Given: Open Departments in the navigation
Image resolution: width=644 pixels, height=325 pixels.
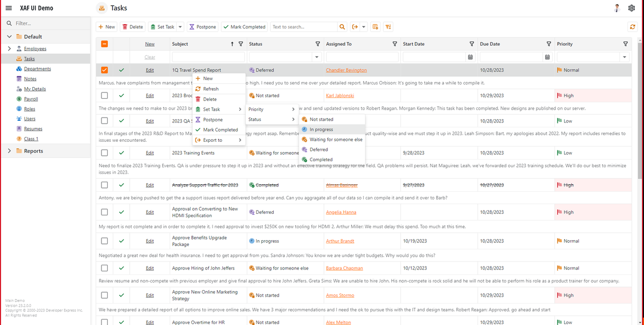Looking at the screenshot, I should 38,69.
